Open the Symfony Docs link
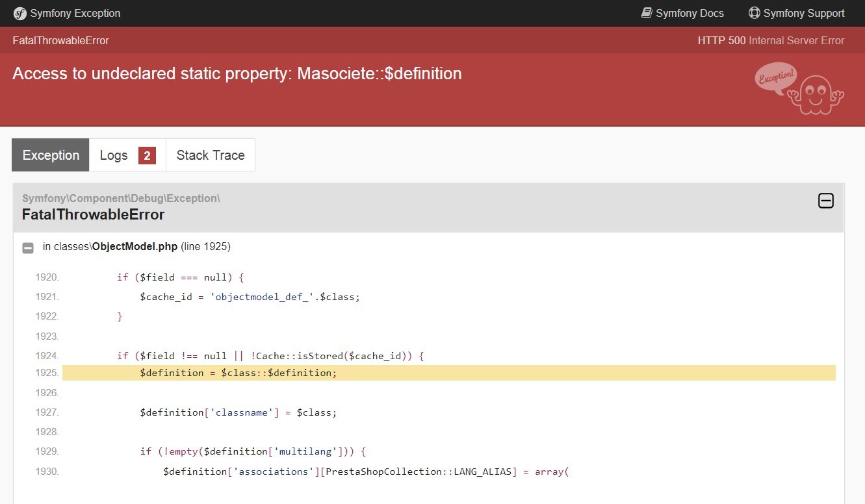This screenshot has height=504, width=865. (690, 13)
